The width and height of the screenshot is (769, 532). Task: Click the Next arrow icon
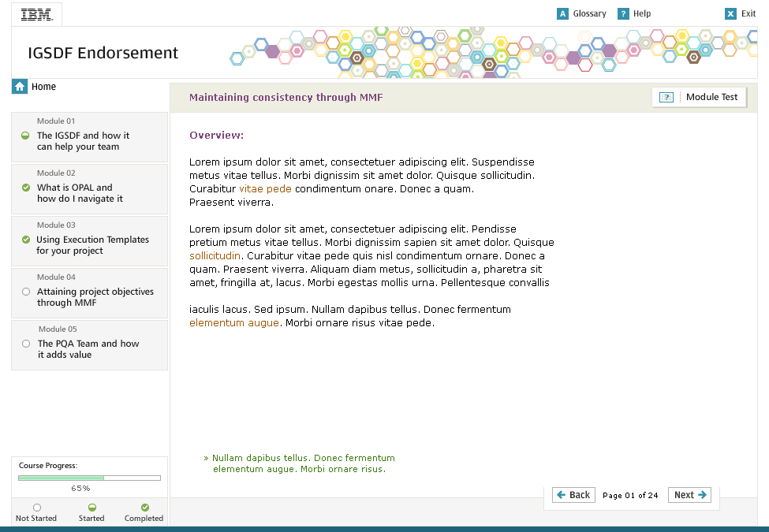coord(702,495)
